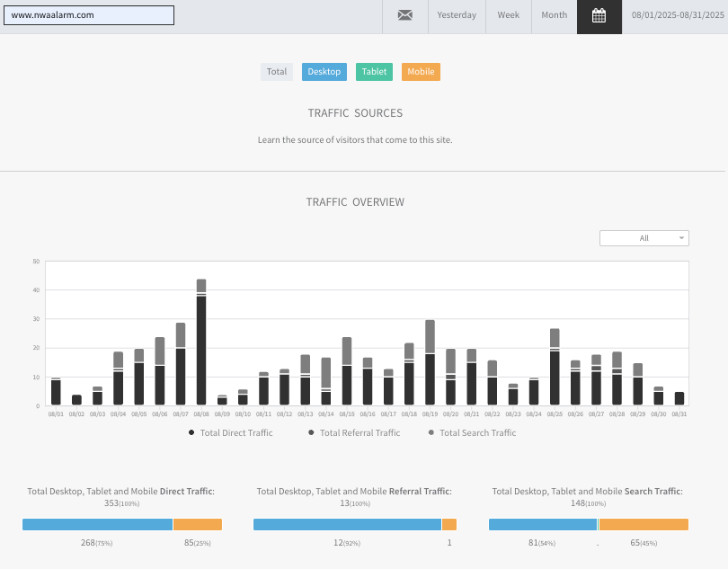Image resolution: width=728 pixels, height=569 pixels.
Task: Open the calendar date picker icon
Action: pos(599,15)
